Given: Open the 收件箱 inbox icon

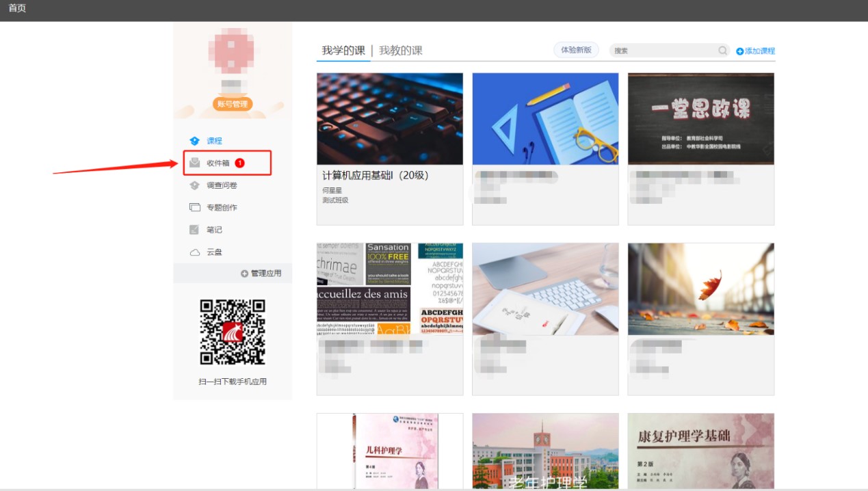Looking at the screenshot, I should pyautogui.click(x=195, y=163).
